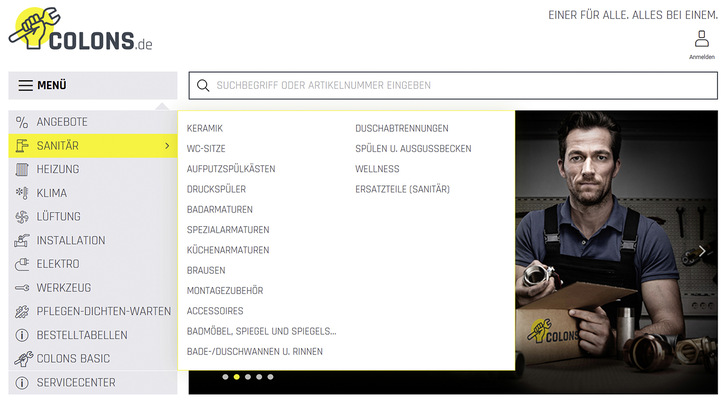Select the third carousel dot
The width and height of the screenshot is (728, 403).
tap(248, 377)
